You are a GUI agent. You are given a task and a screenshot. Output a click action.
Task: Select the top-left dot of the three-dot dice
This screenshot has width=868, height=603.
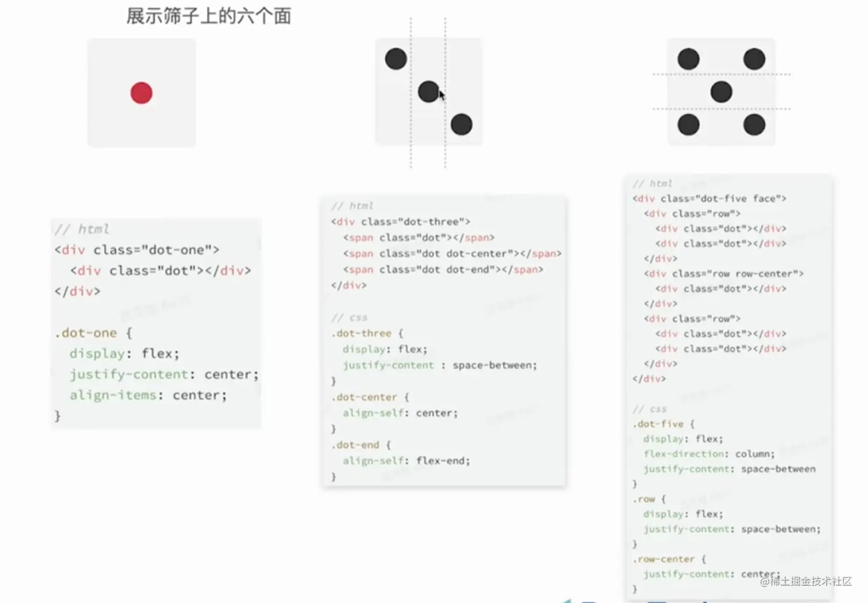coord(396,59)
